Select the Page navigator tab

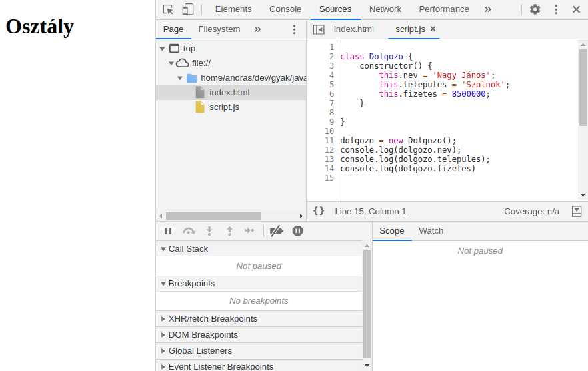[x=173, y=29]
